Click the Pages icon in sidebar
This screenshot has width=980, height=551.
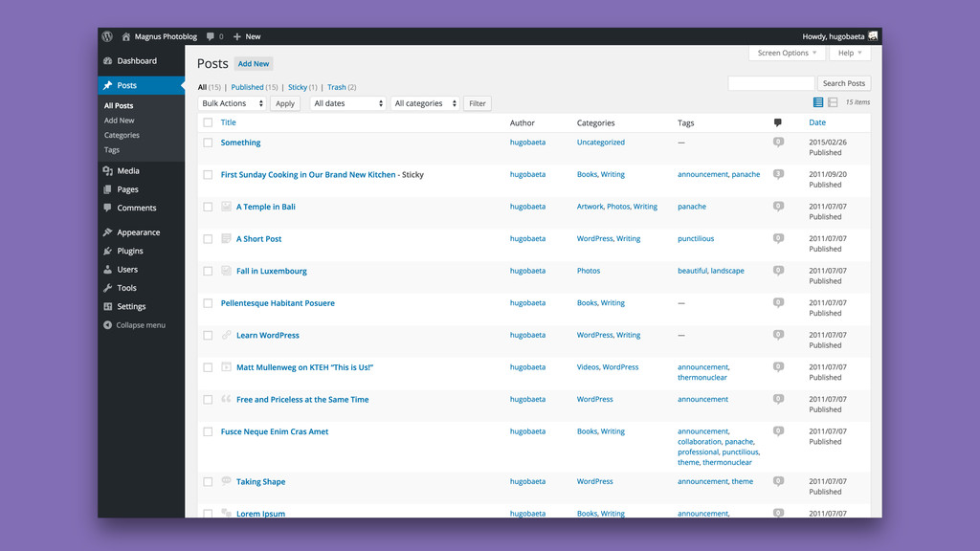(107, 189)
